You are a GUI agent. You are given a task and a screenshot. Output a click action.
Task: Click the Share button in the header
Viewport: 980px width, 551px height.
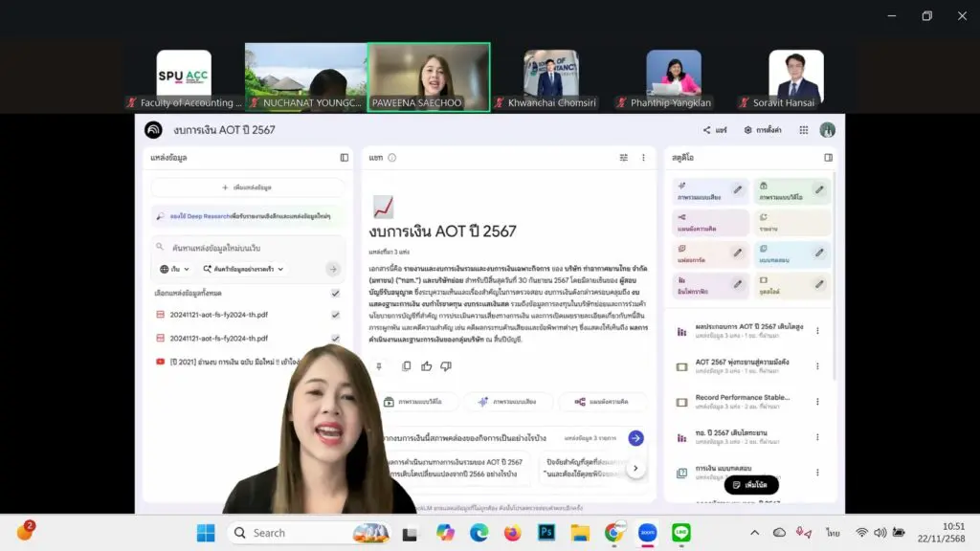click(715, 130)
